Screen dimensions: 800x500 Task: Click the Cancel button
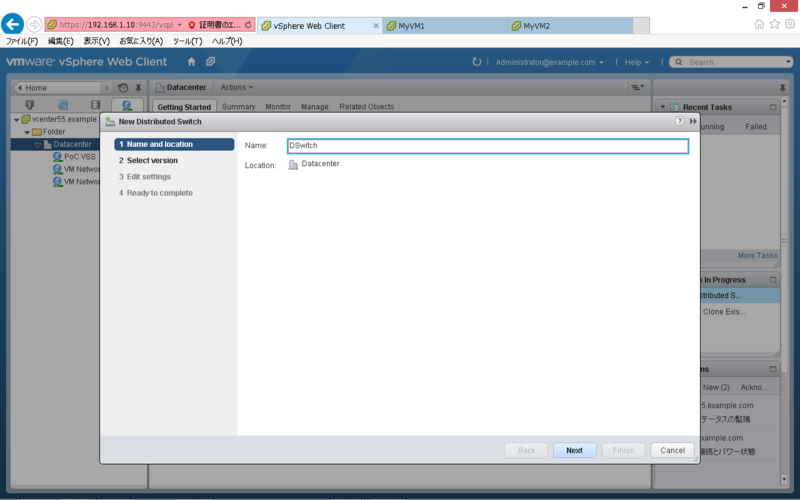click(x=672, y=450)
